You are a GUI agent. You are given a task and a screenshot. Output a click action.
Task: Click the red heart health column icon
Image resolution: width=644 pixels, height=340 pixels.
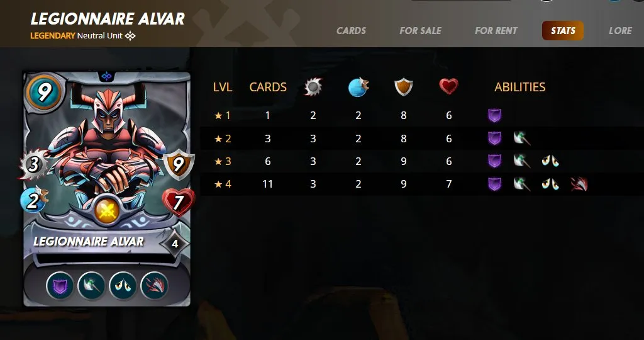click(x=448, y=86)
